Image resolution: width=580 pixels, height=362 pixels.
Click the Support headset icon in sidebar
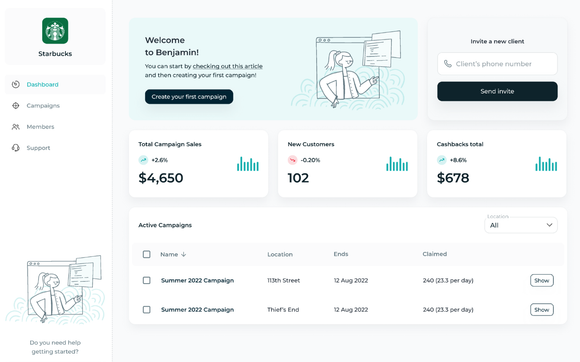(x=16, y=148)
